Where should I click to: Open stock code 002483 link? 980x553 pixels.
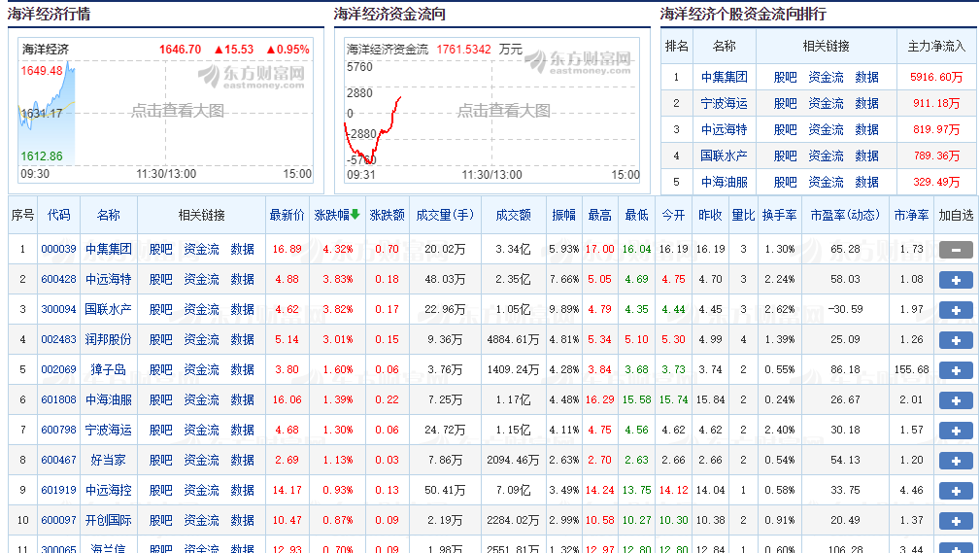tap(58, 339)
